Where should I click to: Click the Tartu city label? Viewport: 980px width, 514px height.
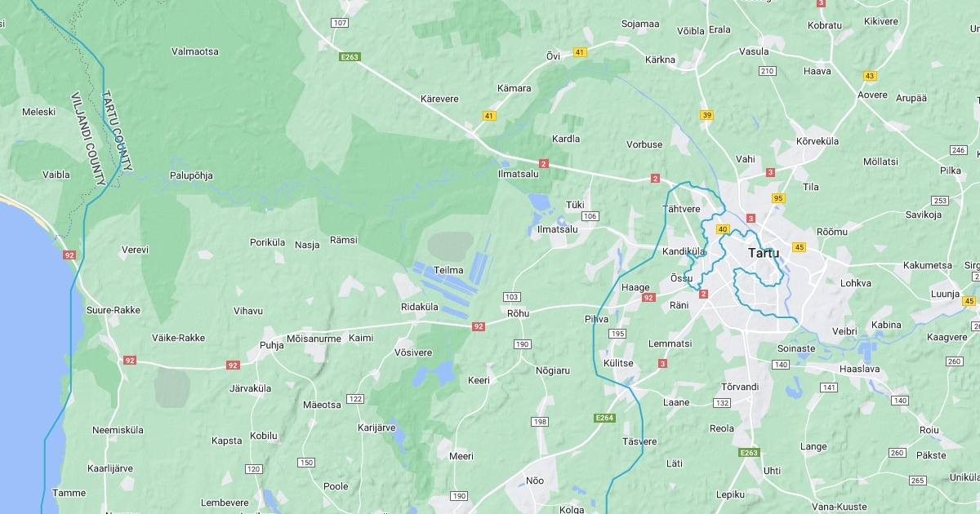click(x=764, y=253)
